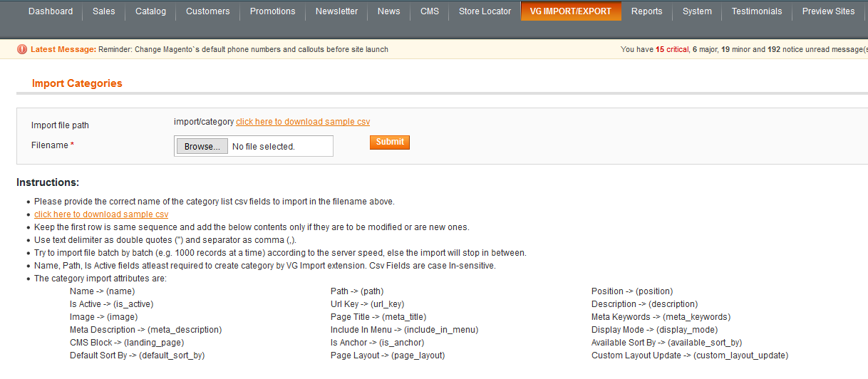Click the 'No file selected' filename field
This screenshot has width=868, height=379.
[279, 147]
